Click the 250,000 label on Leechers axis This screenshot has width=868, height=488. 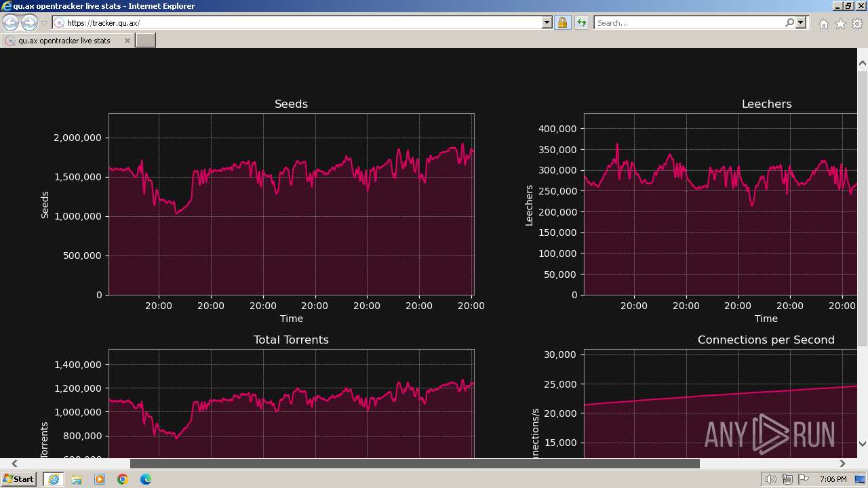pyautogui.click(x=557, y=191)
